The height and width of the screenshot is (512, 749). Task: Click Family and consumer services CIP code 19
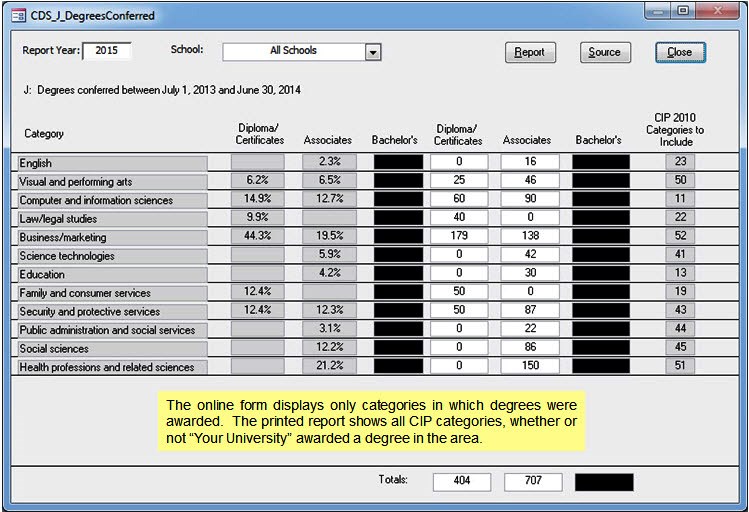click(x=680, y=292)
